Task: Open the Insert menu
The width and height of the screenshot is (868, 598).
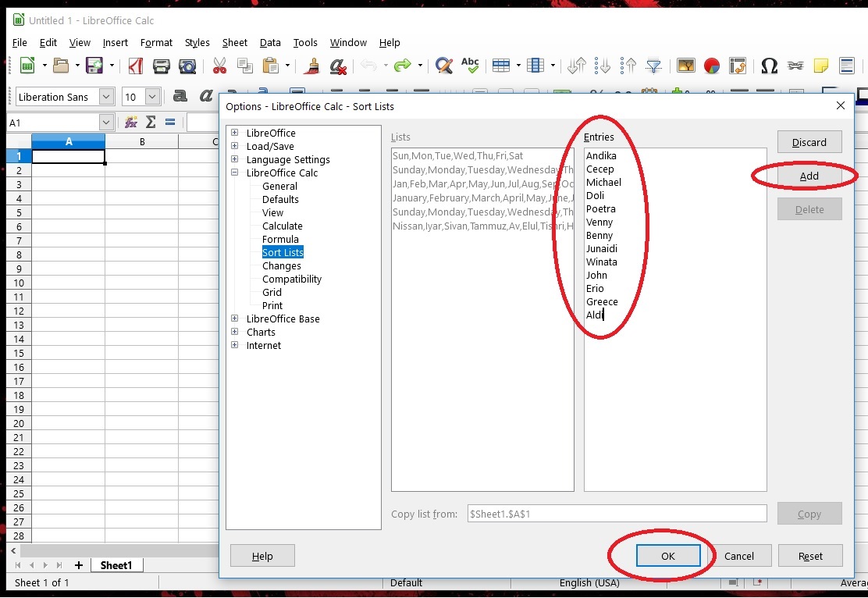Action: point(116,43)
